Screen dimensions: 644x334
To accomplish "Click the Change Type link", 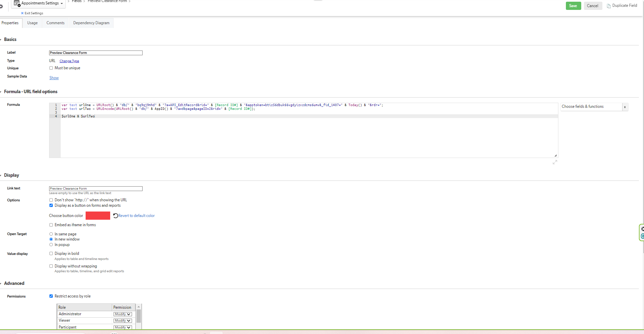I will pyautogui.click(x=69, y=61).
